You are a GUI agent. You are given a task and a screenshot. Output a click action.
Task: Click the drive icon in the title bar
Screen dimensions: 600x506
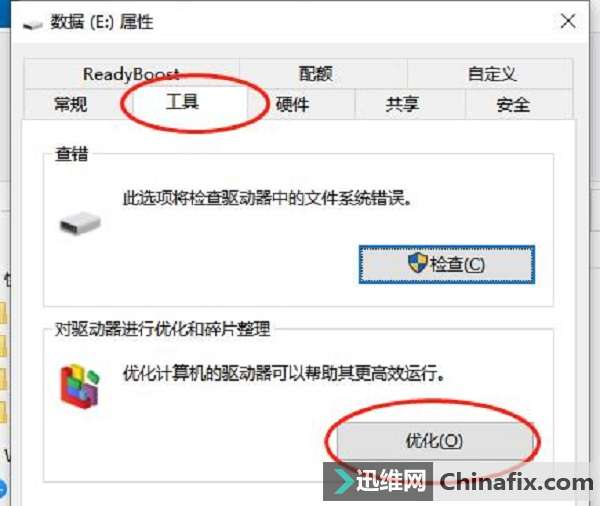pyautogui.click(x=33, y=25)
